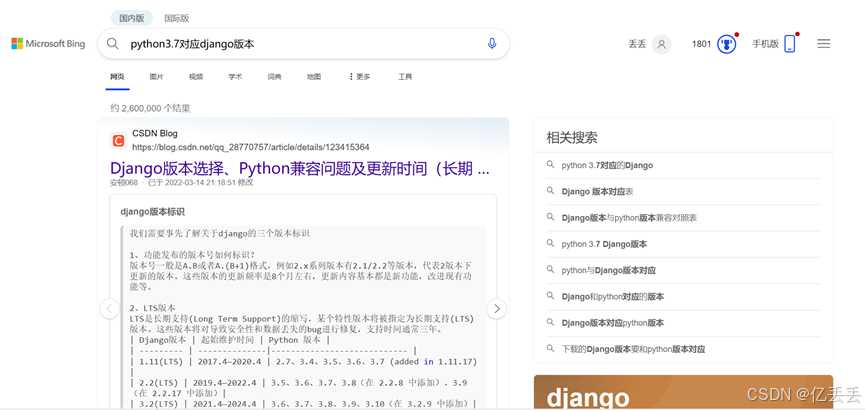Open the 工具 search tools
Viewport: 865px width, 410px height.
[405, 77]
